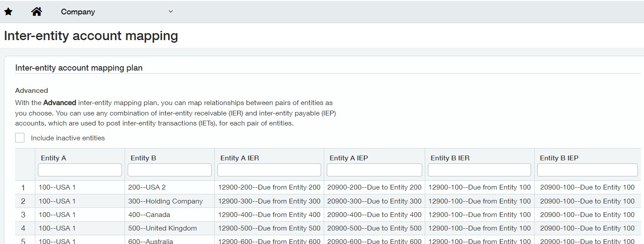Focus the Entity A IER filter box
The height and width of the screenshot is (244, 644).
(x=269, y=170)
